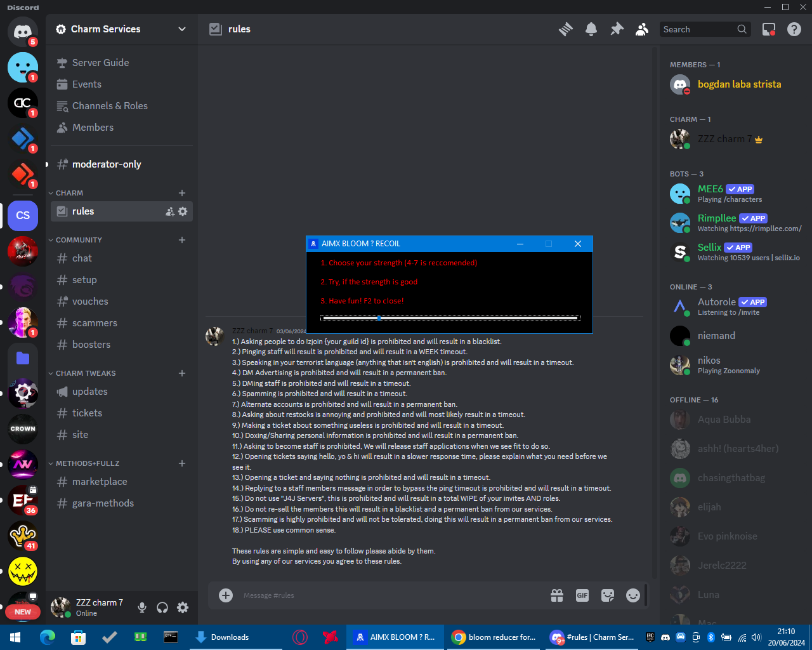
Task: Toggle headphones deafen
Action: coord(162,607)
